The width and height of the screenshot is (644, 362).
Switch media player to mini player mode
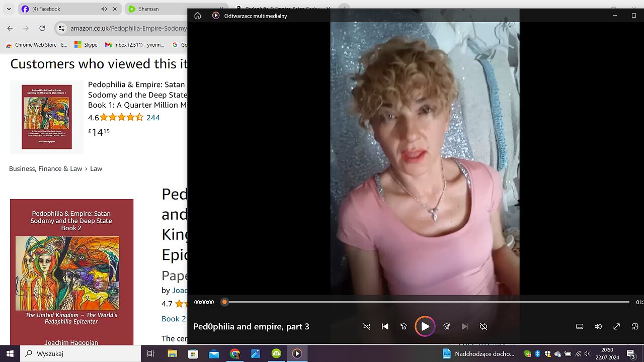635,326
